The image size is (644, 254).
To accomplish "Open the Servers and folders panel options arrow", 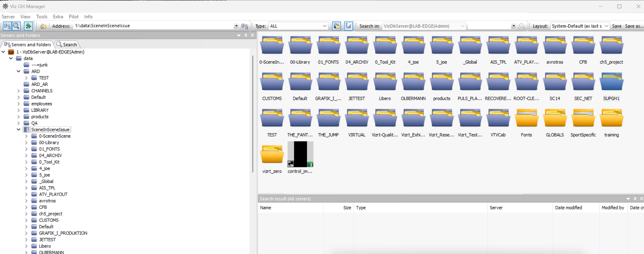I will pyautogui.click(x=239, y=35).
